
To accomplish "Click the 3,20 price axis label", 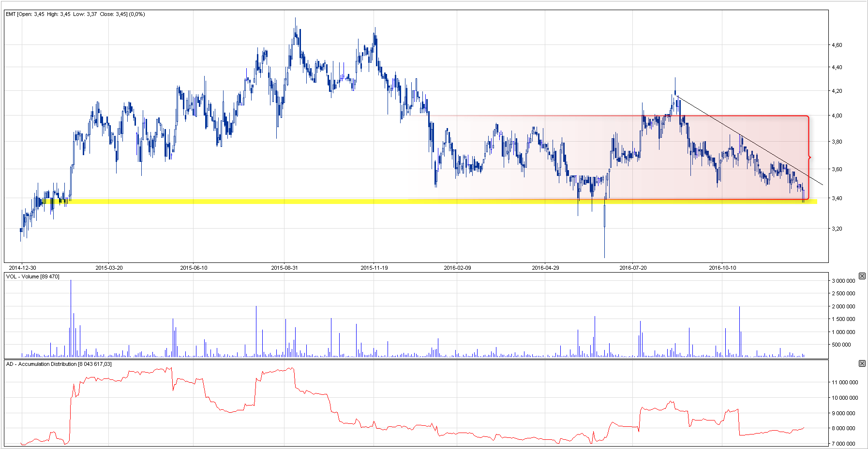I will 837,229.
